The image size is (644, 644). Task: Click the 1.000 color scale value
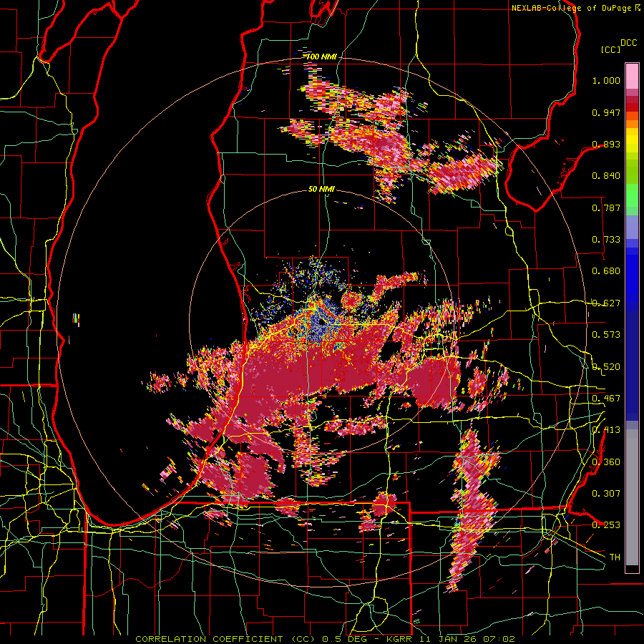coord(606,80)
